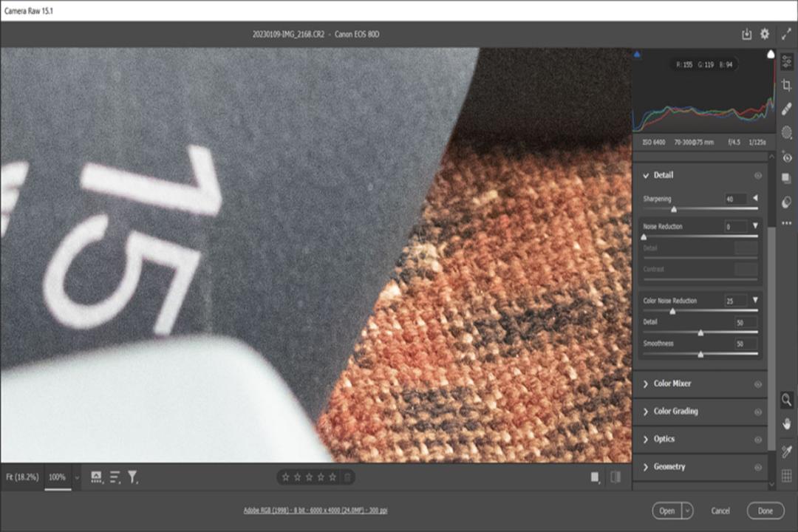Screen dimensions: 798x532
Task: Open workflow options Adobe RGB link
Action: pyautogui.click(x=315, y=510)
